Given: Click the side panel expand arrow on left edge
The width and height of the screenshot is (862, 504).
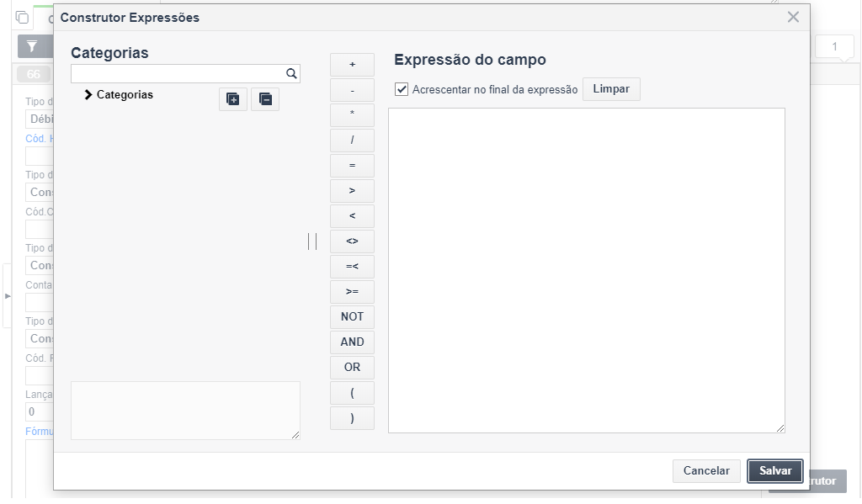Looking at the screenshot, I should (x=8, y=296).
